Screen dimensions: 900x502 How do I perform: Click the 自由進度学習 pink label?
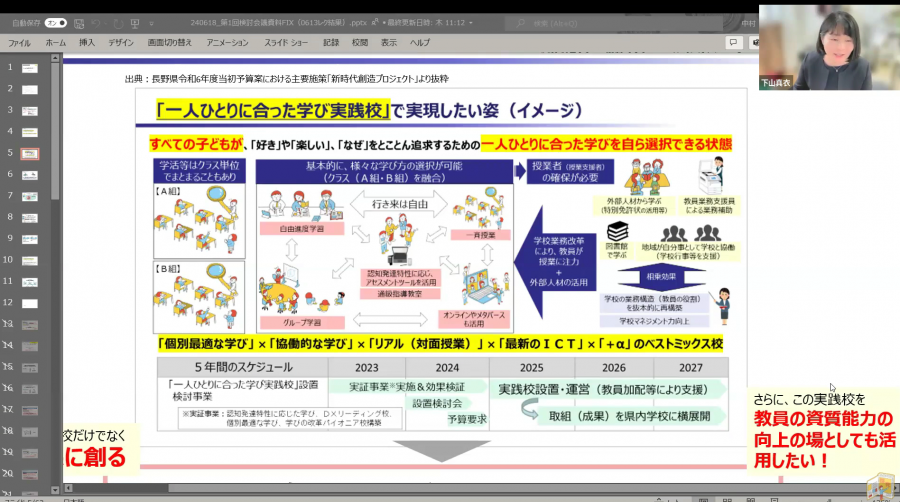pos(302,228)
